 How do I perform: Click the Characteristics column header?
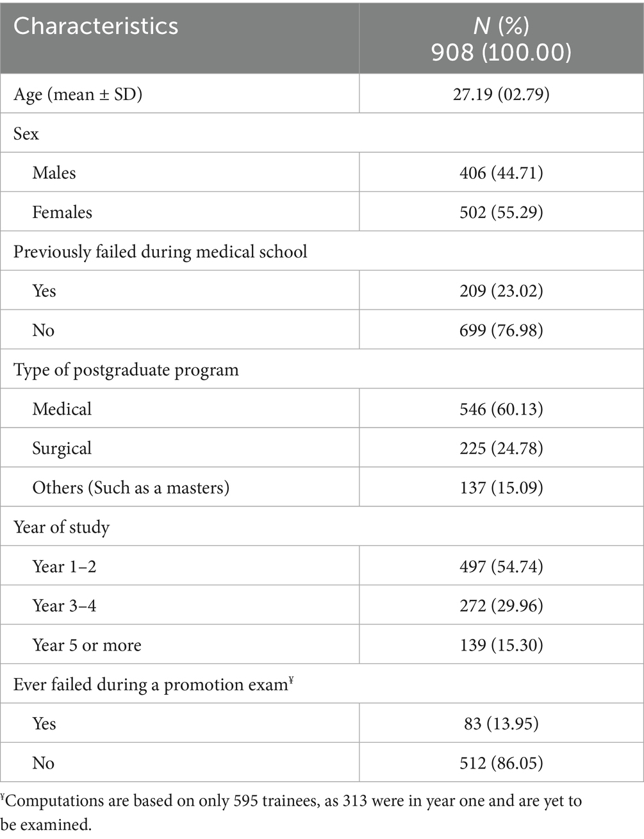tap(96, 26)
